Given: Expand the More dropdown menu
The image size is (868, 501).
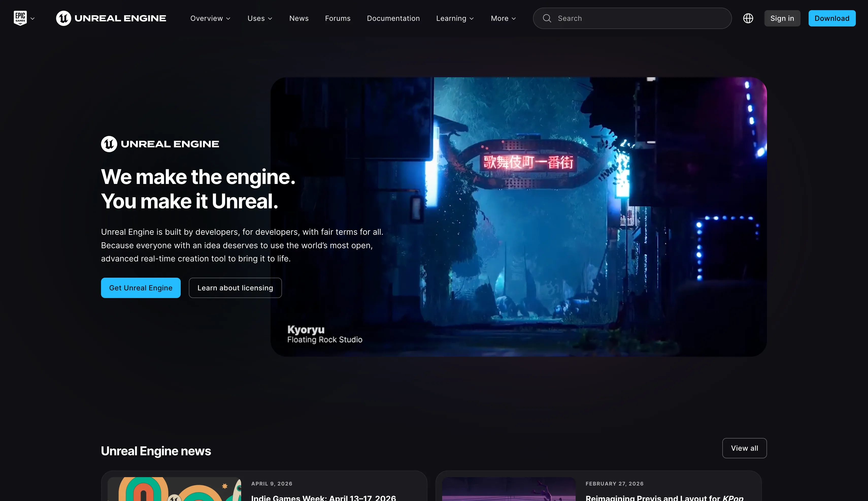Looking at the screenshot, I should coord(503,18).
